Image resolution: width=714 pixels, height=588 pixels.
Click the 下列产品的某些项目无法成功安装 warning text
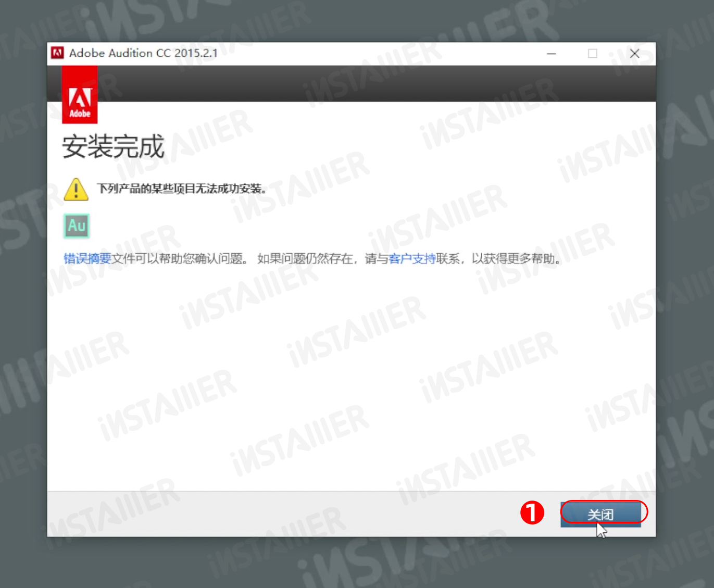click(182, 189)
